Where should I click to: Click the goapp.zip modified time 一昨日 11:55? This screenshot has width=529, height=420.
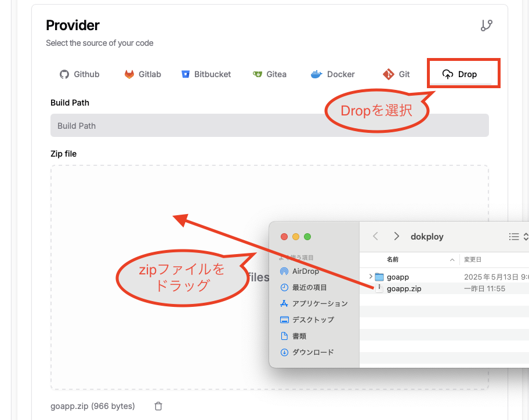pyautogui.click(x=484, y=289)
